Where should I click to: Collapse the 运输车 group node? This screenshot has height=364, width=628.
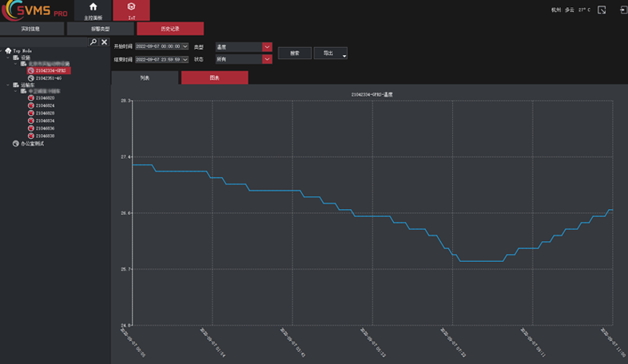click(8, 85)
